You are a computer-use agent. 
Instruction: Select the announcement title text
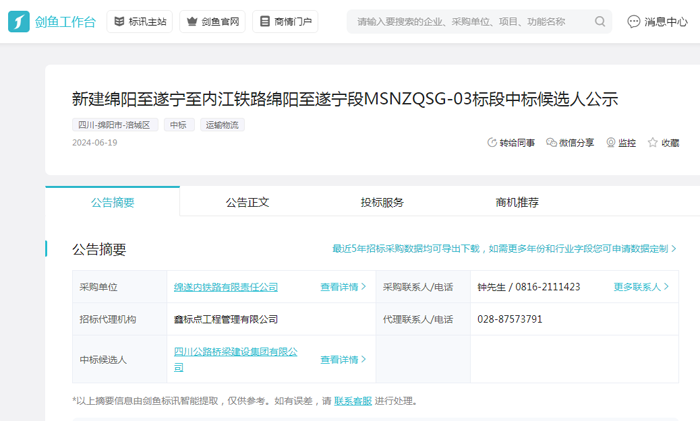click(345, 99)
